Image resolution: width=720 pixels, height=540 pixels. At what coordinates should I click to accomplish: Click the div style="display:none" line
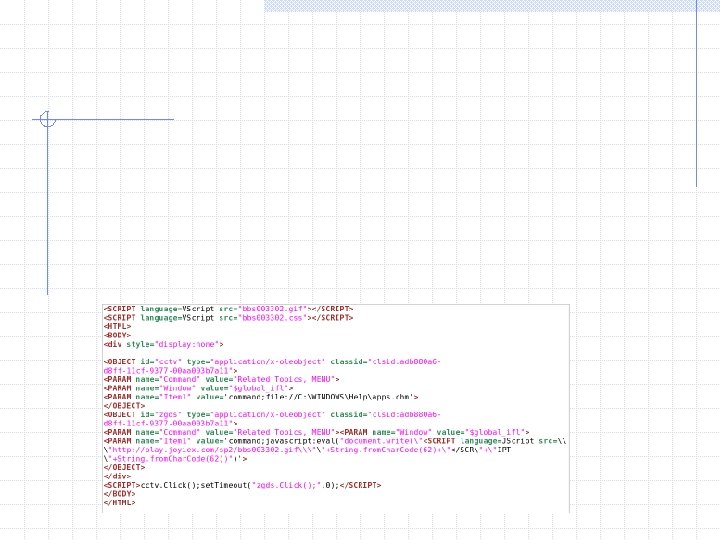[163, 344]
